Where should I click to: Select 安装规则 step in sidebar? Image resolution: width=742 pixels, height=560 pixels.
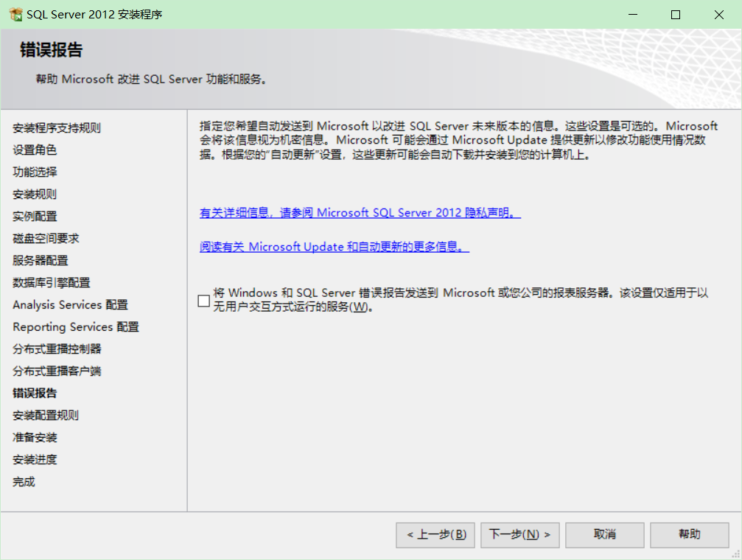(35, 194)
